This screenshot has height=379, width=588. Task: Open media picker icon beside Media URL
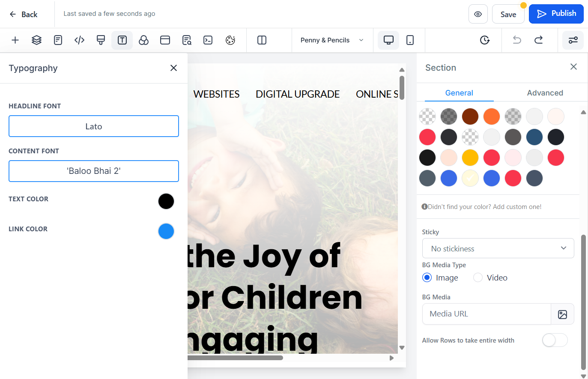[562, 314]
